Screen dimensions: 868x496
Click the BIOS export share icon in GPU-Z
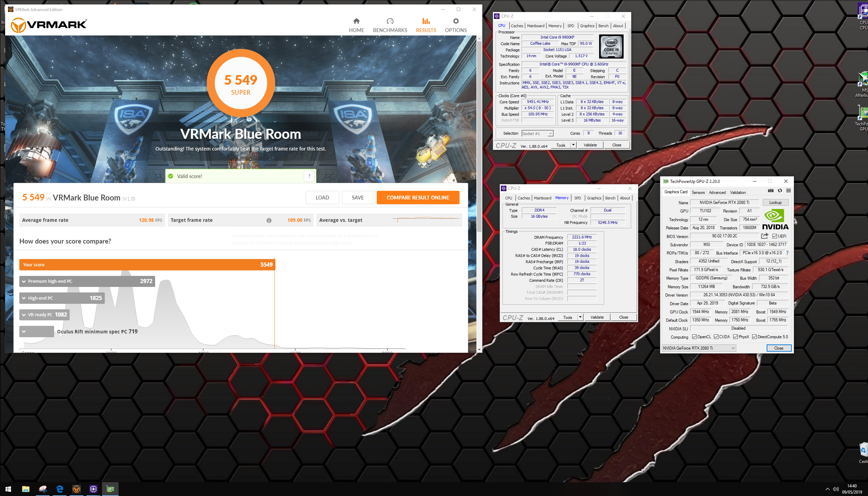click(x=765, y=236)
